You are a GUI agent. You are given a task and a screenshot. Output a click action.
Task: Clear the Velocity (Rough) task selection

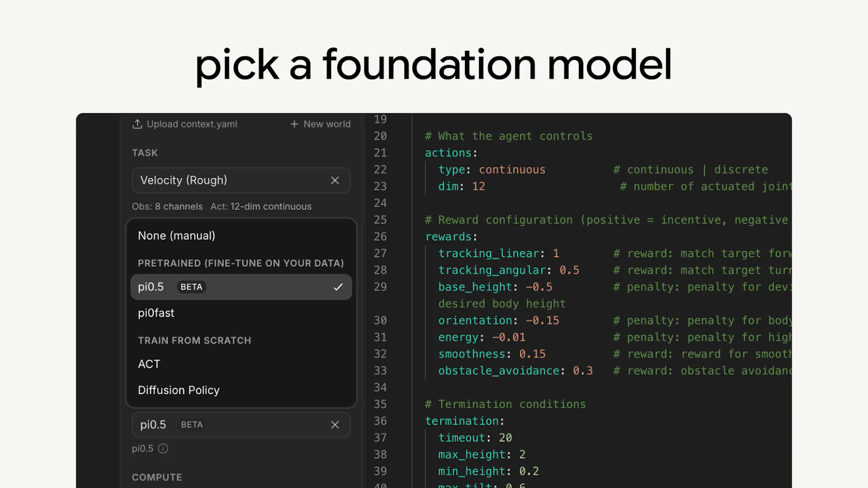[335, 181]
